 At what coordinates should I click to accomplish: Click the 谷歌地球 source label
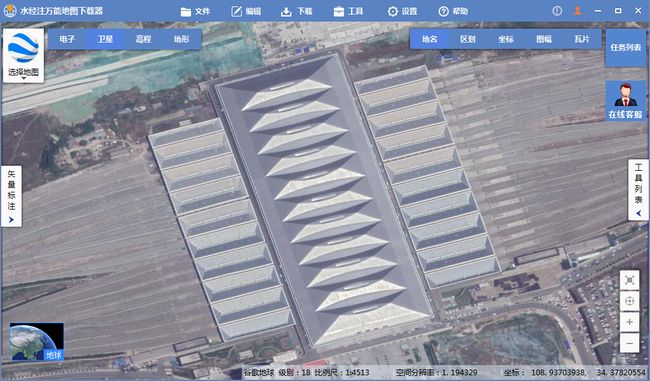(x=258, y=372)
